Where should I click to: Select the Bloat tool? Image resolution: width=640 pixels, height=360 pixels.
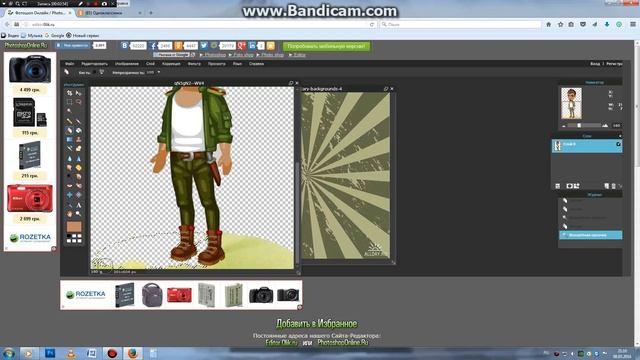tap(69, 195)
